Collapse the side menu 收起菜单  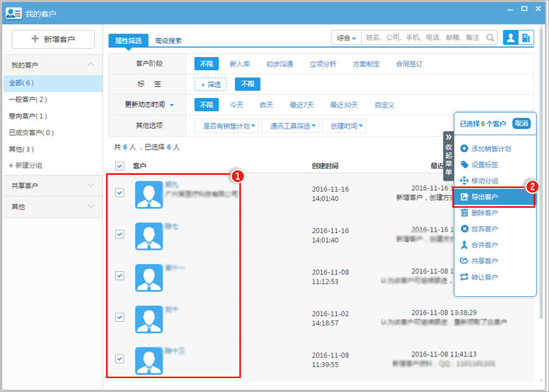(x=449, y=155)
